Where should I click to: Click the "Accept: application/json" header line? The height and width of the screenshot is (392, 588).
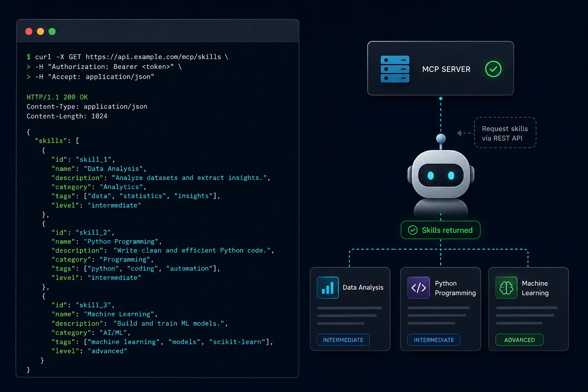click(x=90, y=77)
